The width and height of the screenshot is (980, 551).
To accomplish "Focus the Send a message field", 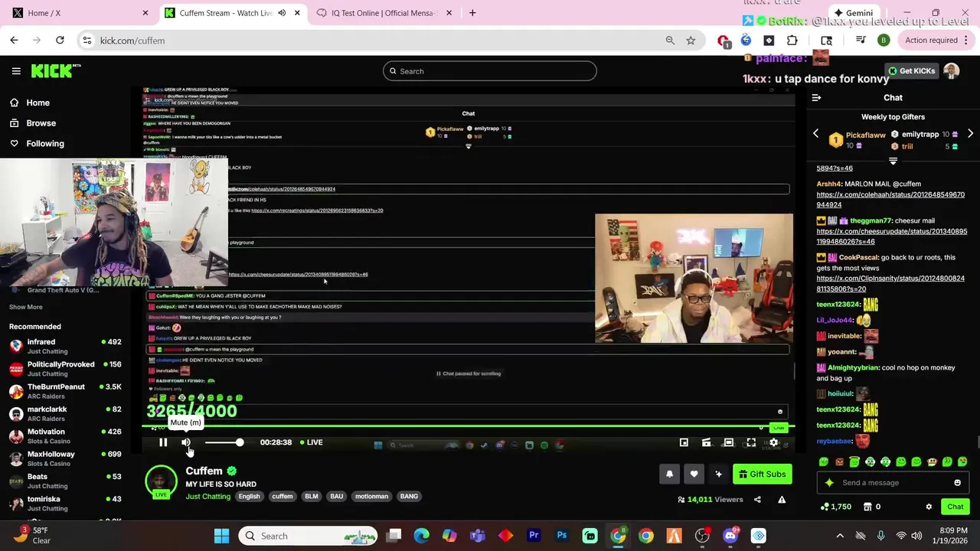I will tap(893, 483).
